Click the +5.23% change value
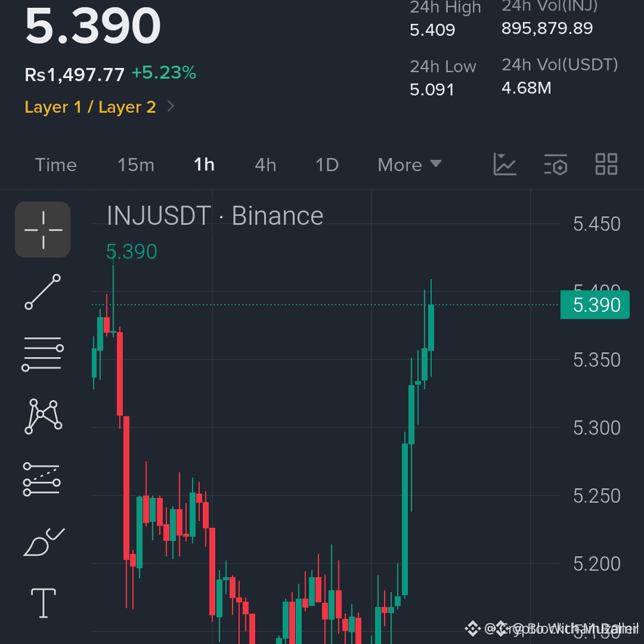The height and width of the screenshot is (644, 644). coord(164,73)
